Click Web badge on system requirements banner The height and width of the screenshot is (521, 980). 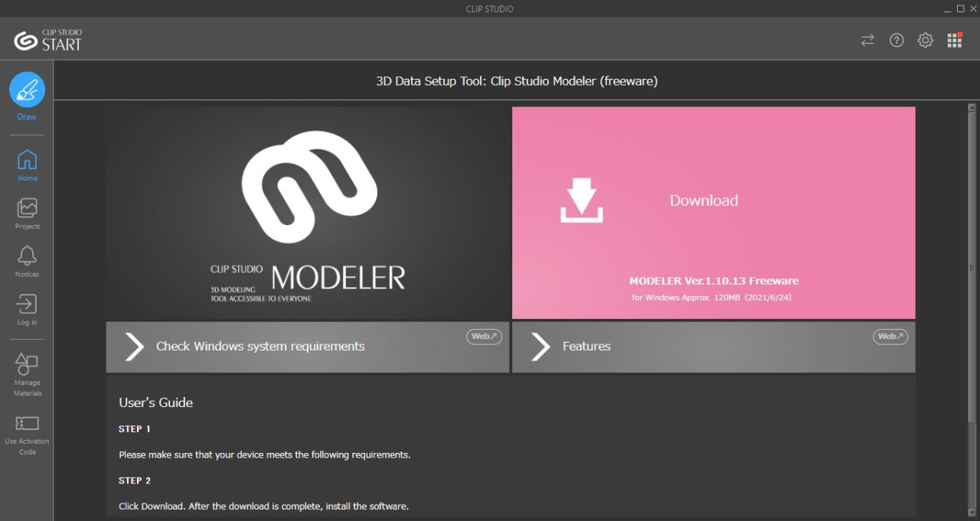click(484, 337)
